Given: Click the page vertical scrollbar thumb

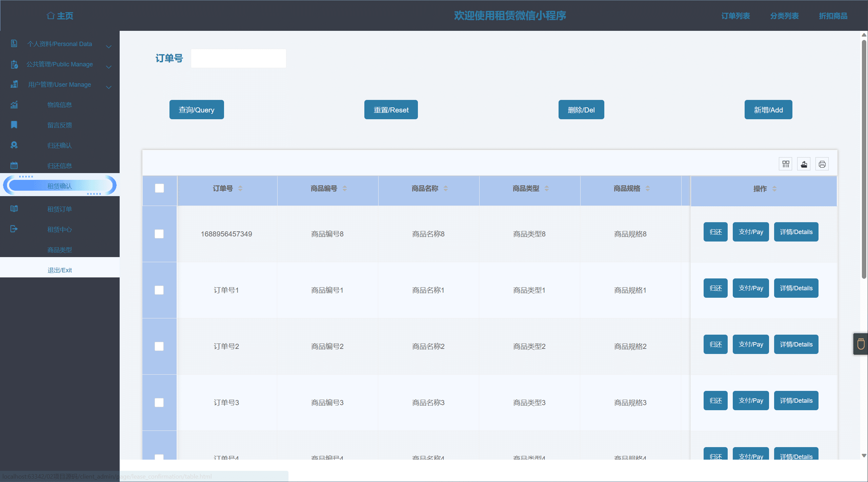Looking at the screenshot, I should (864, 159).
